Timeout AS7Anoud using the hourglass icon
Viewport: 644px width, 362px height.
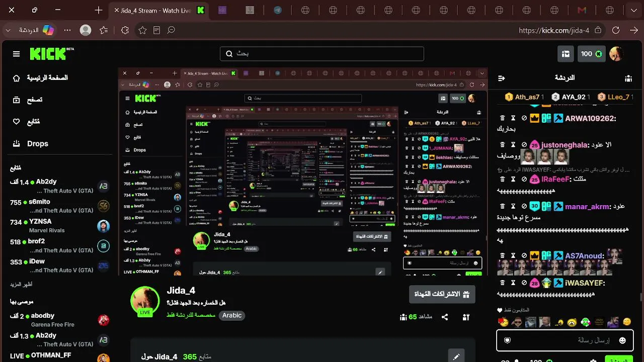(x=513, y=256)
